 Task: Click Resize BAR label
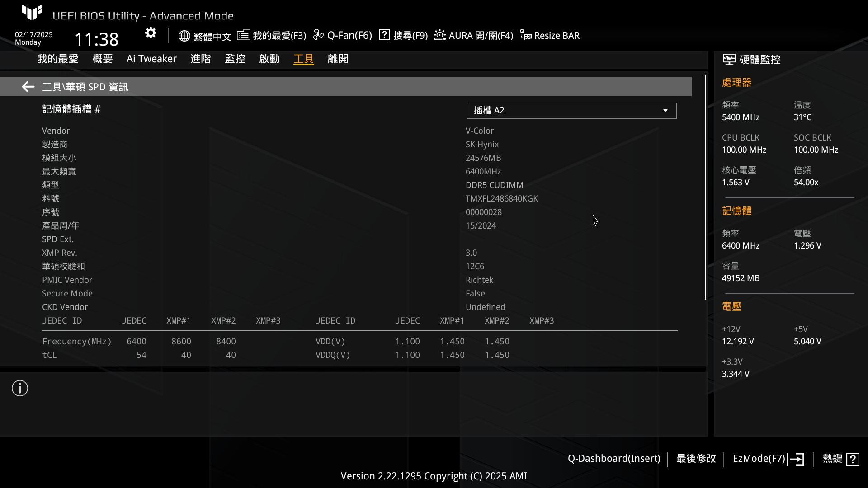(557, 36)
